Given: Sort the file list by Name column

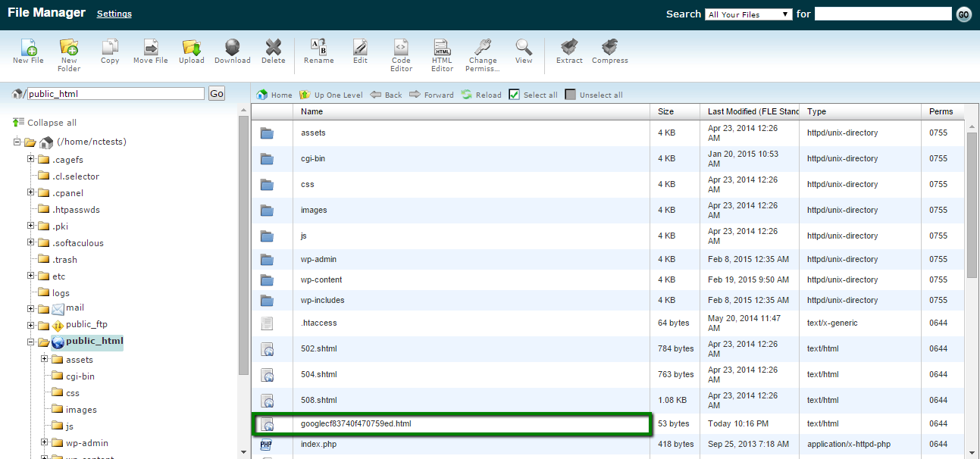Looking at the screenshot, I should (312, 111).
